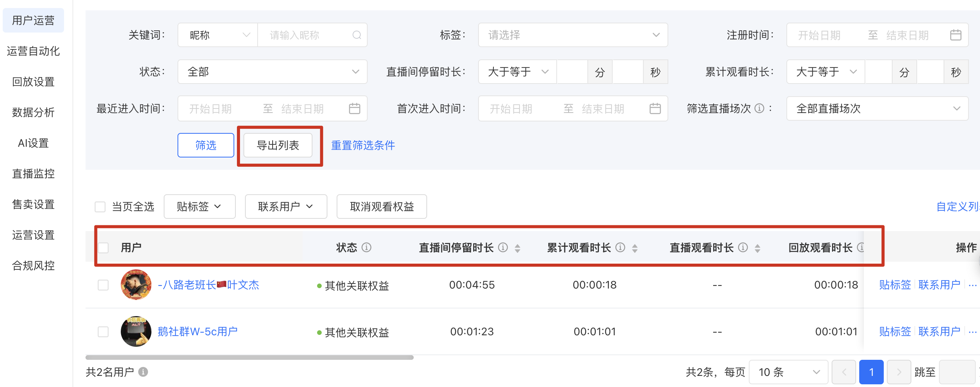Sort by 累计观看时长 column arrows
Screen dimensions: 980x387
[x=635, y=248]
